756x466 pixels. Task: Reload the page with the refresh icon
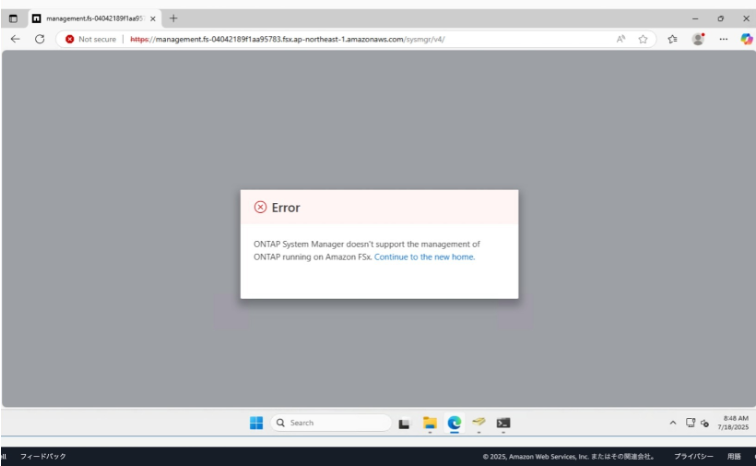click(x=40, y=39)
